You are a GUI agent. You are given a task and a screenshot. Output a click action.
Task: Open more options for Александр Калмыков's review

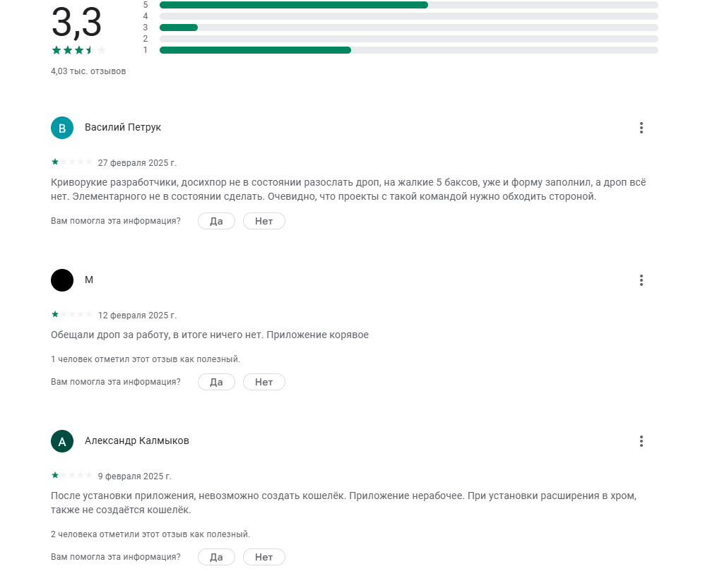[x=641, y=441]
